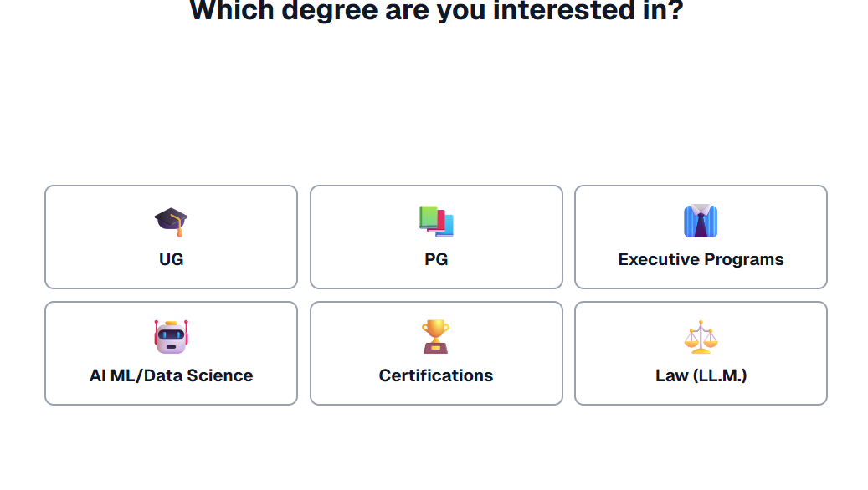Click the "Executive Programs" text label
Viewport: 868px width, 490px height.
[x=701, y=260]
